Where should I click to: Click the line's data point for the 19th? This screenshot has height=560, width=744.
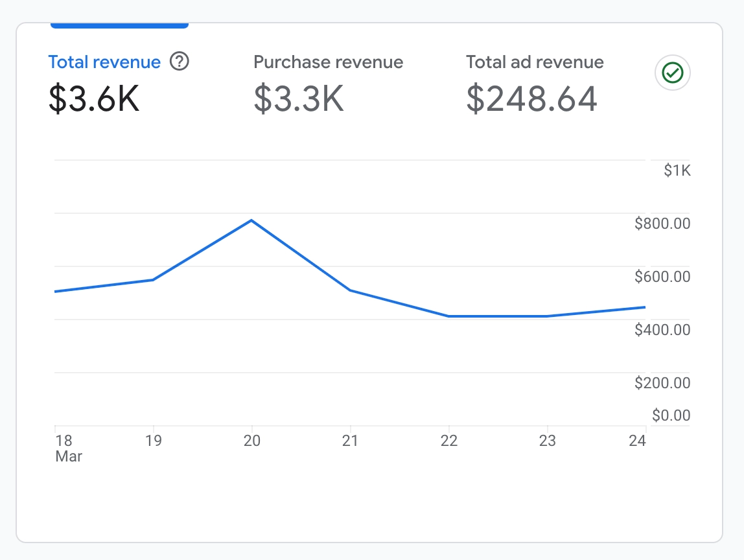tap(153, 279)
